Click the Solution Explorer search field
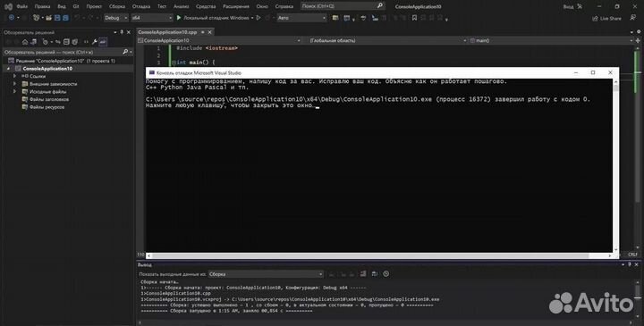The image size is (644, 326). 63,52
